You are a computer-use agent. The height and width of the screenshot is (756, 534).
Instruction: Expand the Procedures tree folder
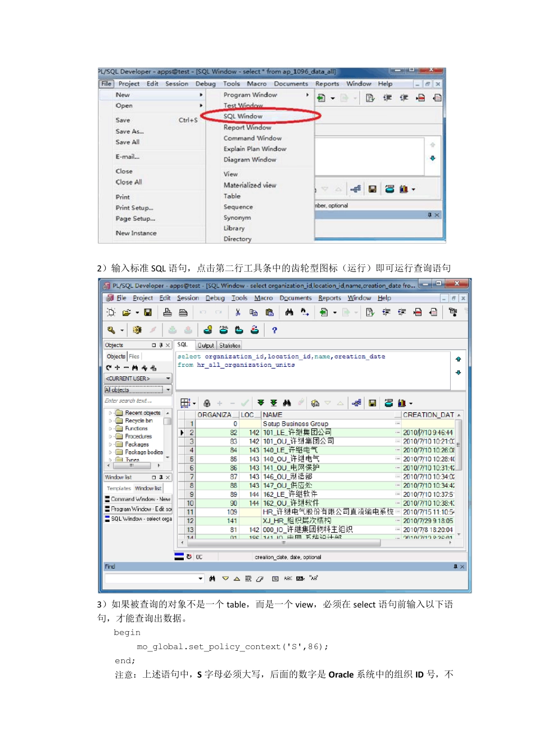pos(110,436)
